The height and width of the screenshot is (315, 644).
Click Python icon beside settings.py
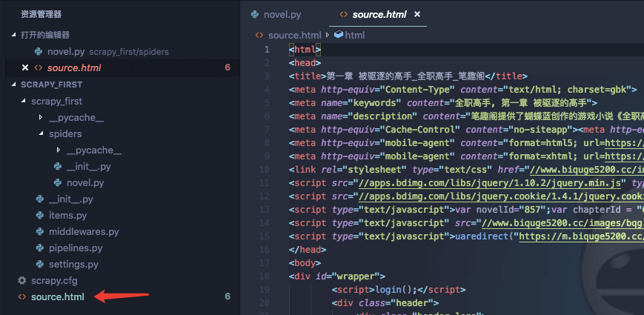40,264
